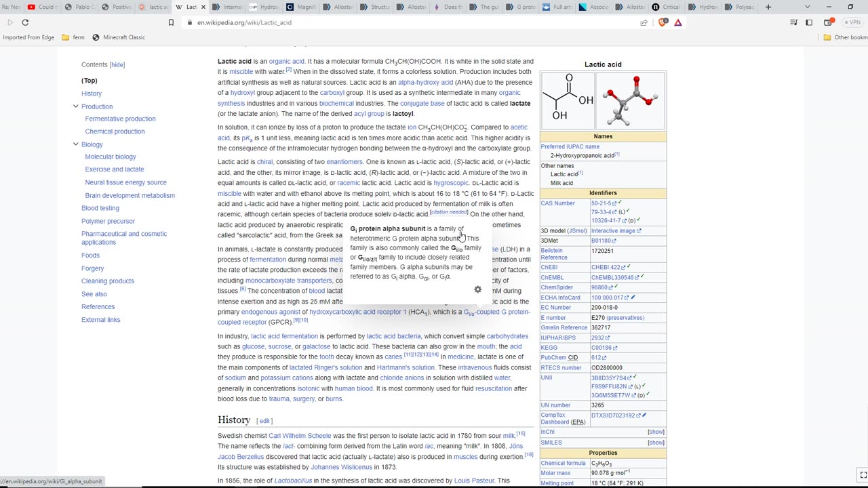
Task: Switch to the 'Critical' tab
Action: click(666, 7)
